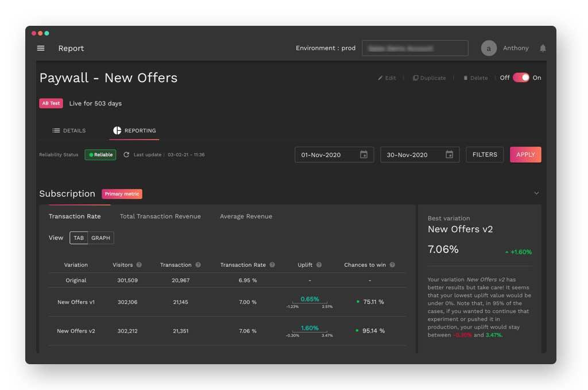
Task: Open calendar picker for 01-Nov-2020 date
Action: point(363,154)
